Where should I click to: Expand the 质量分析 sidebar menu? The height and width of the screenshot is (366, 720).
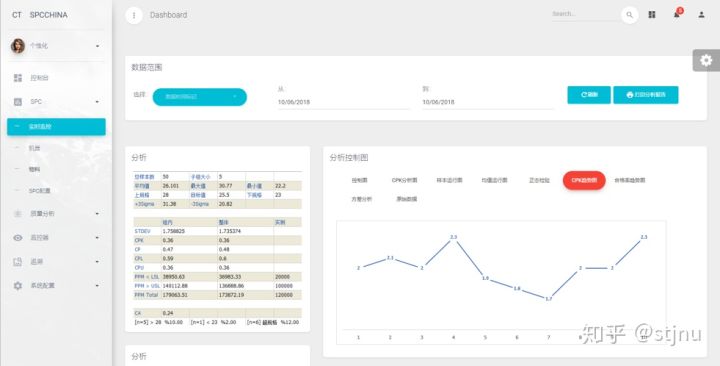(97, 214)
